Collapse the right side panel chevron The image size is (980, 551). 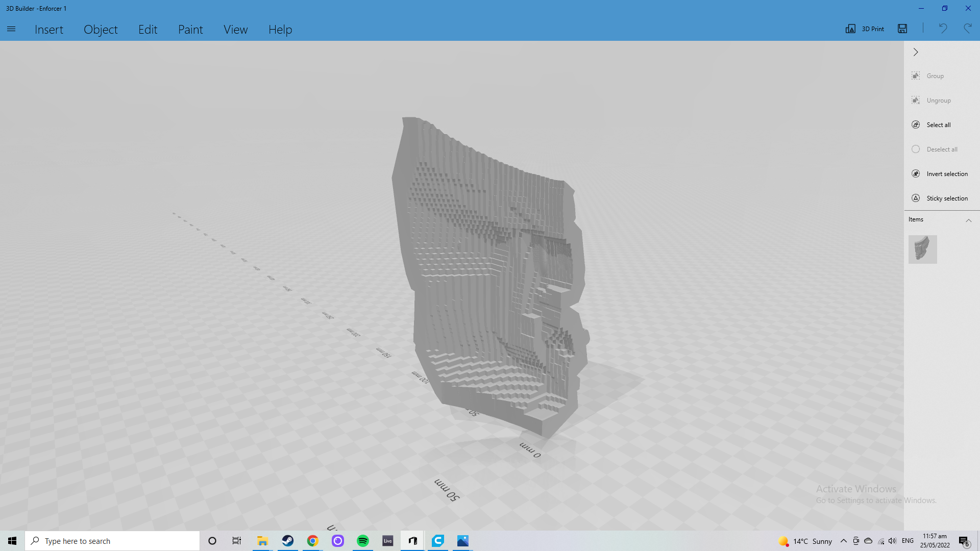pos(916,52)
